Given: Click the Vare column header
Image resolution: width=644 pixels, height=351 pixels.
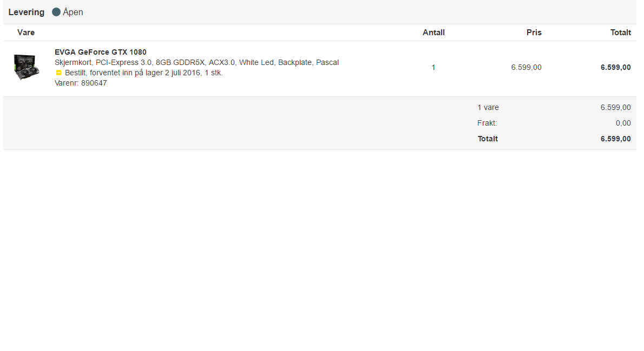Looking at the screenshot, I should [26, 32].
